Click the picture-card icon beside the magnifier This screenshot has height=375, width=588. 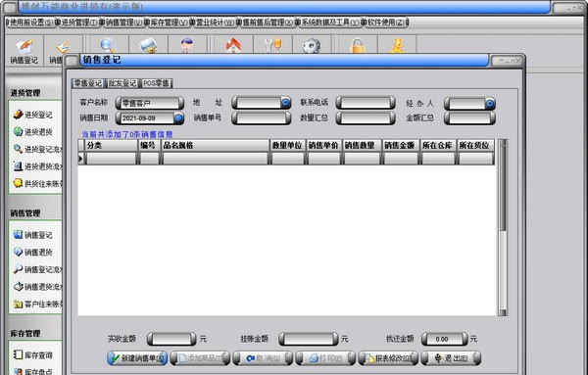[x=148, y=45]
